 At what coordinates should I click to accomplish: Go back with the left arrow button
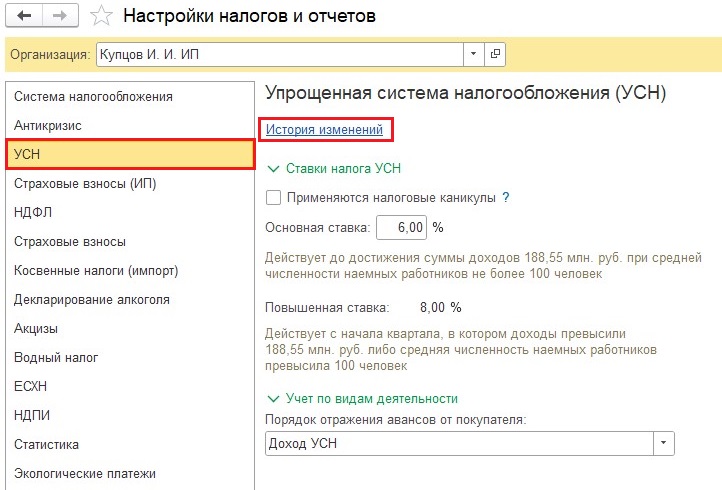point(24,16)
